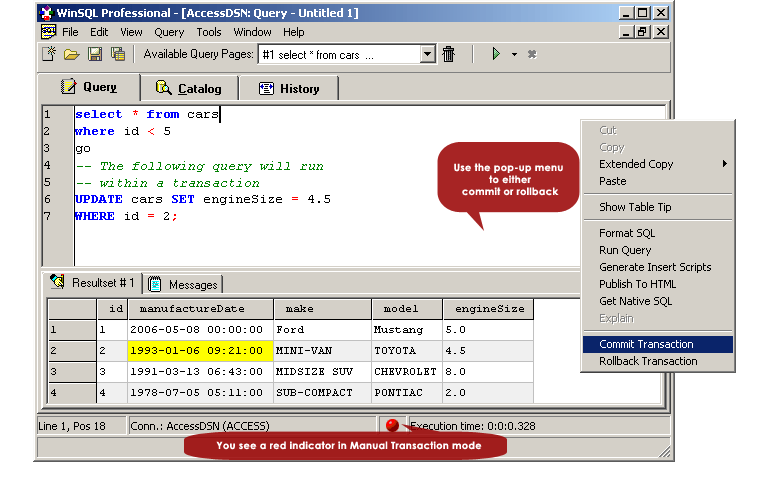Image resolution: width=779 pixels, height=499 pixels.
Task: Click the document icon beside the File menu
Action: point(48,32)
